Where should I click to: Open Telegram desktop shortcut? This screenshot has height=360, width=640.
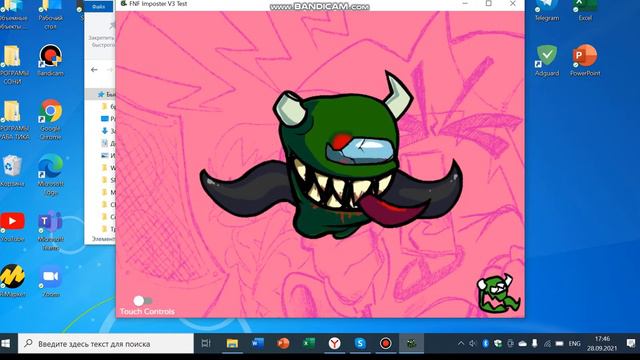tap(547, 11)
